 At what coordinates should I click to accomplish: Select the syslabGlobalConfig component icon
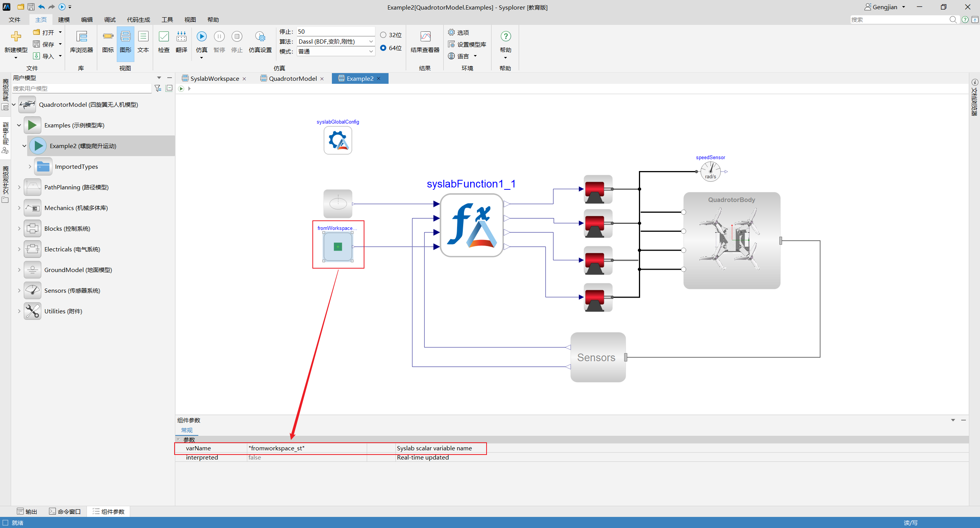(338, 140)
